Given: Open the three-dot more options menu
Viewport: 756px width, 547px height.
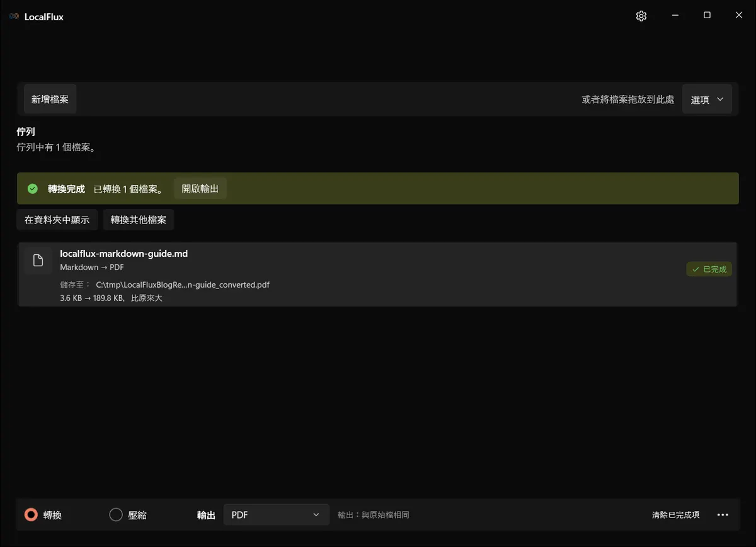Looking at the screenshot, I should [723, 515].
